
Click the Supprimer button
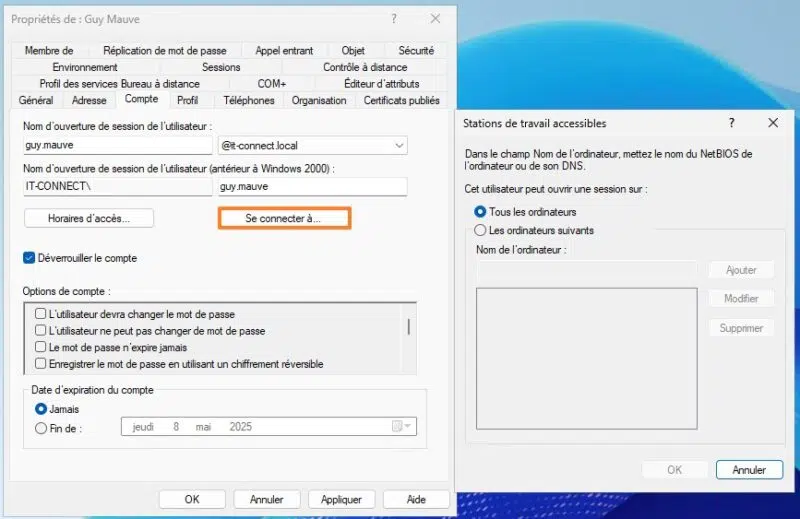pos(741,328)
